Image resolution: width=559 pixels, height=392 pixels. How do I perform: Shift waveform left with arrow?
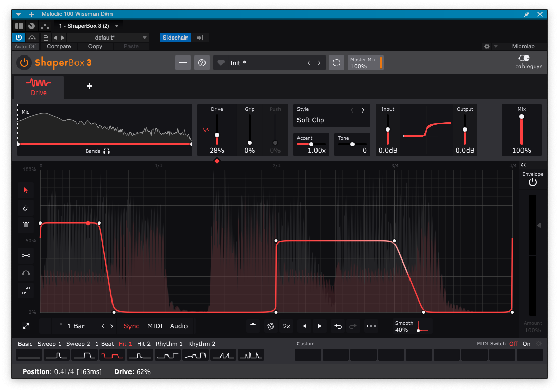[x=305, y=326]
